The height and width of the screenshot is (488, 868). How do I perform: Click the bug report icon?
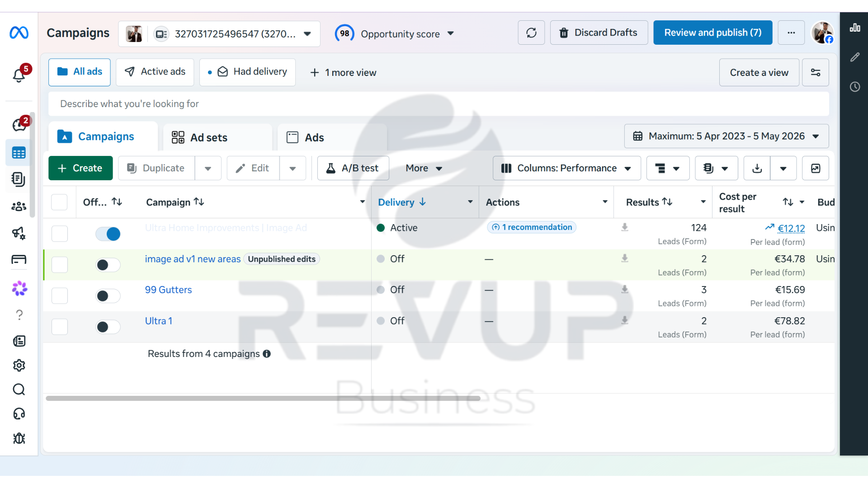click(x=19, y=438)
